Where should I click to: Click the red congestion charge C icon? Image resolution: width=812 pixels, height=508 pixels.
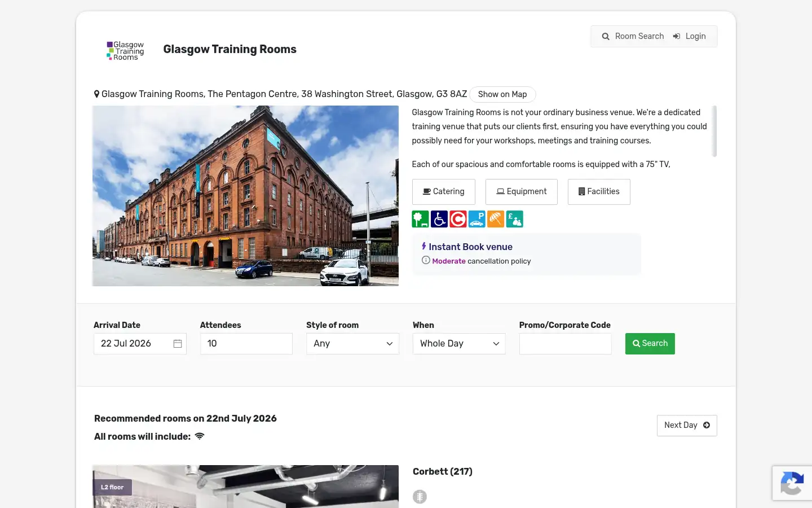click(458, 219)
